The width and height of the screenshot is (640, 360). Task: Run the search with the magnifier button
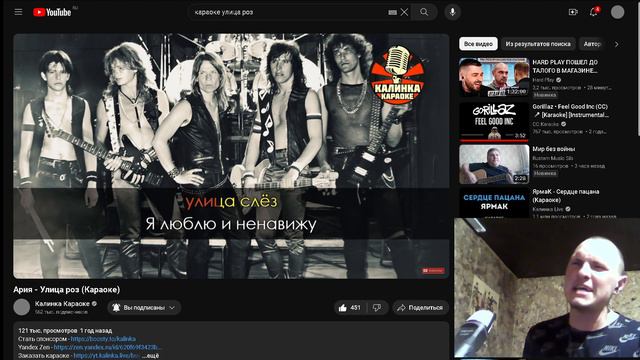[x=424, y=12]
